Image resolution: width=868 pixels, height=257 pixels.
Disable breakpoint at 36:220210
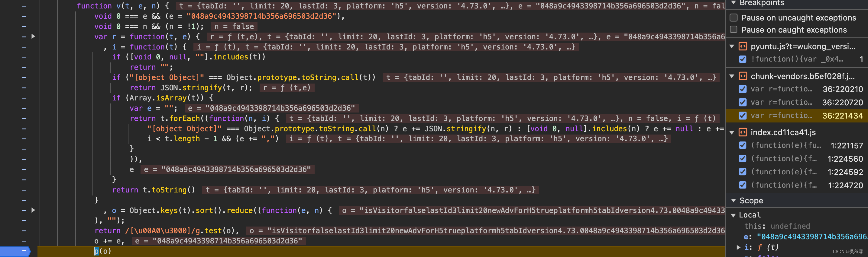(743, 89)
